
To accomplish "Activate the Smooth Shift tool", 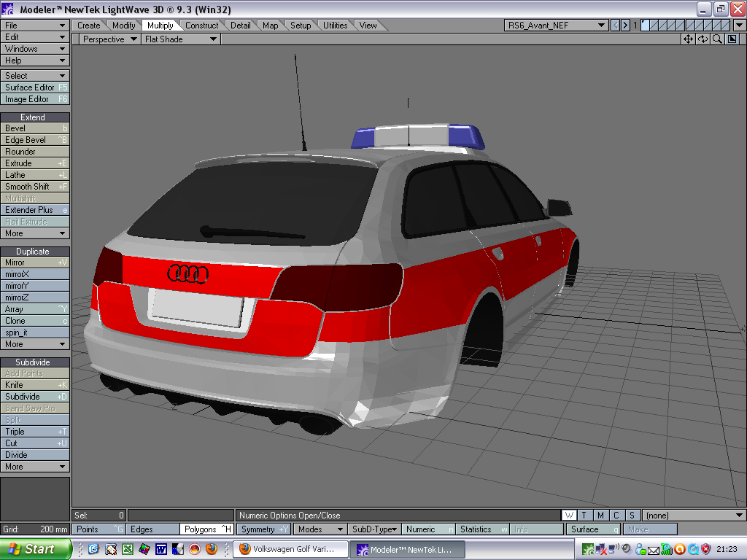I will tap(35, 187).
